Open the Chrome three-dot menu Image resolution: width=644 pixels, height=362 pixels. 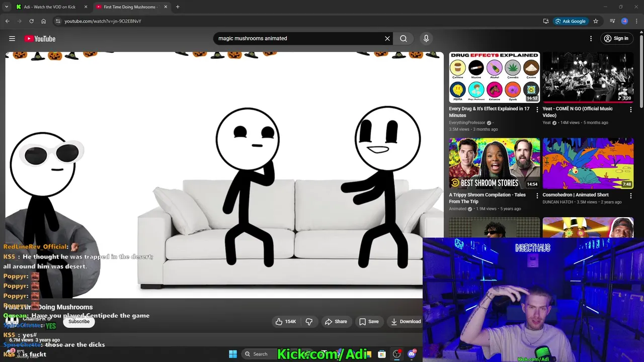(x=636, y=21)
